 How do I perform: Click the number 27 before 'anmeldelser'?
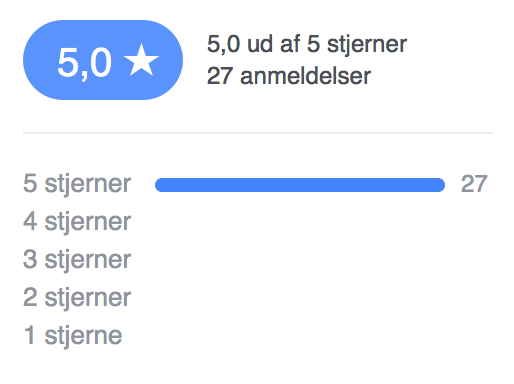pyautogui.click(x=219, y=76)
